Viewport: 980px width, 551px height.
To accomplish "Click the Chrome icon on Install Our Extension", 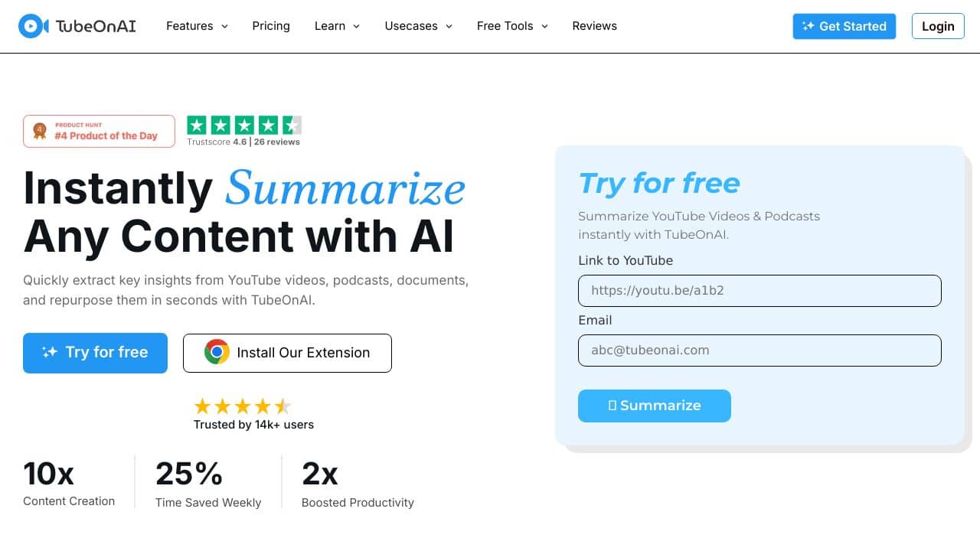I will click(217, 352).
